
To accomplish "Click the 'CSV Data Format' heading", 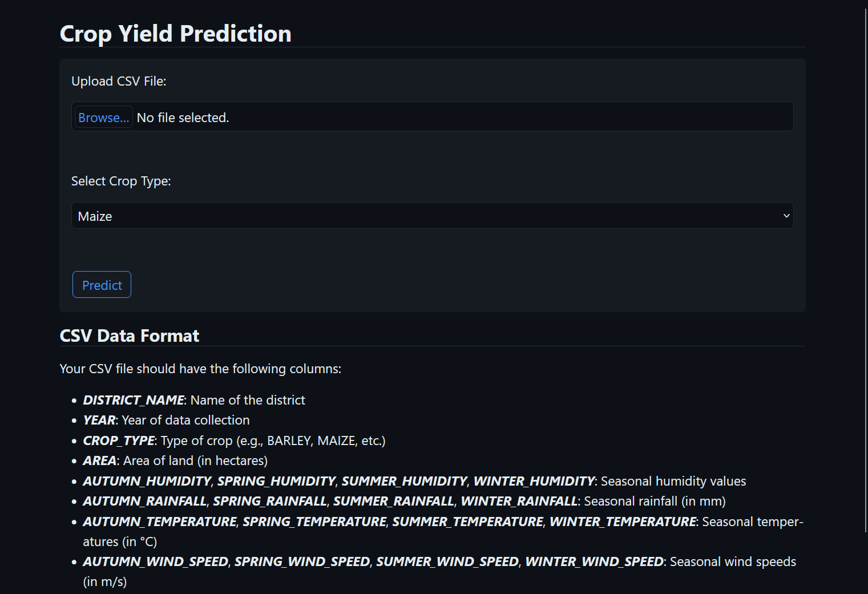I will 129,336.
